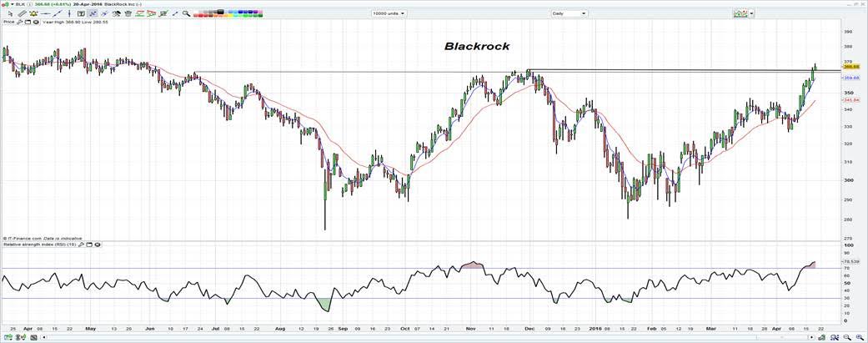868x343 pixels.
Task: Click the horizontal scrollbar left arrow
Action: point(43,337)
